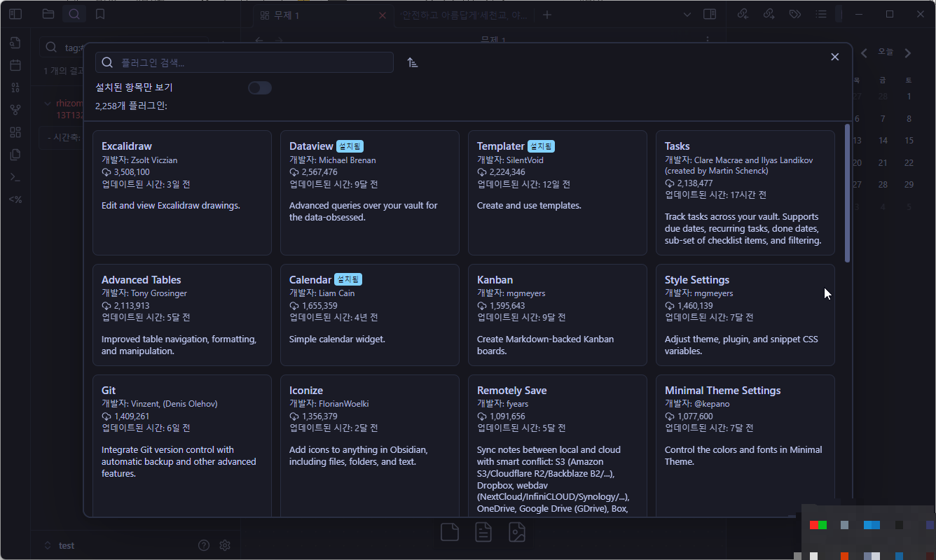Open the terminal icon in the left sidebar

[15, 176]
